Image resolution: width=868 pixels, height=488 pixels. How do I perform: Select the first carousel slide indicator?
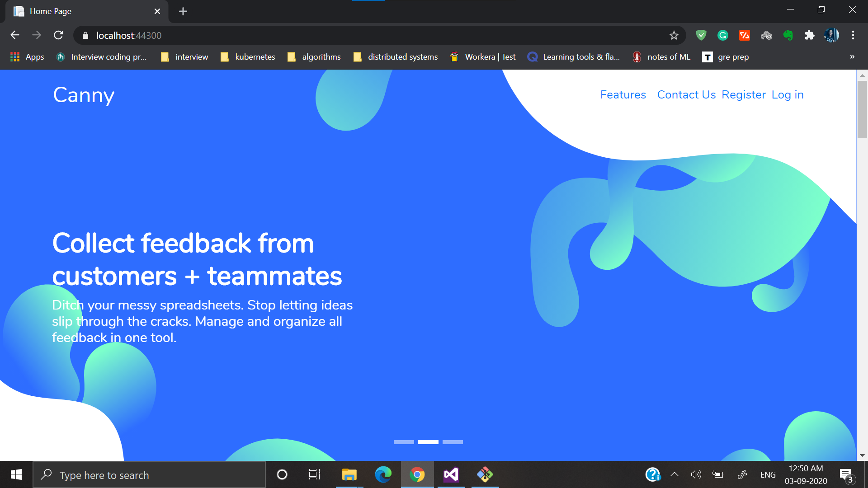[x=404, y=442]
